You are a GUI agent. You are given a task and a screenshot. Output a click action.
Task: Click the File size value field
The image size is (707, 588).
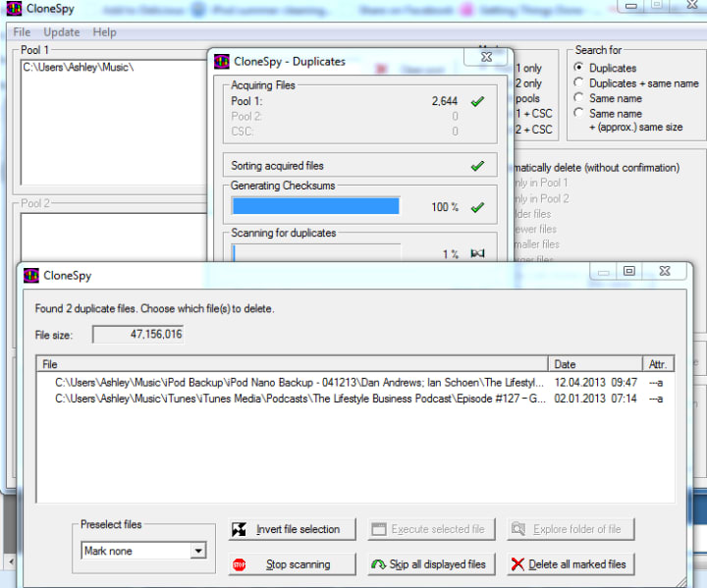(x=138, y=334)
